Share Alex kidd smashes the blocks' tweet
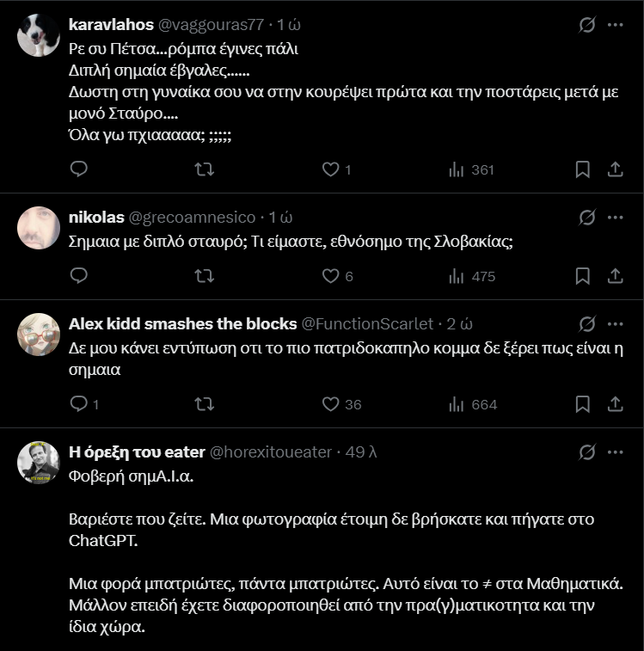This screenshot has height=651, width=644. [615, 404]
